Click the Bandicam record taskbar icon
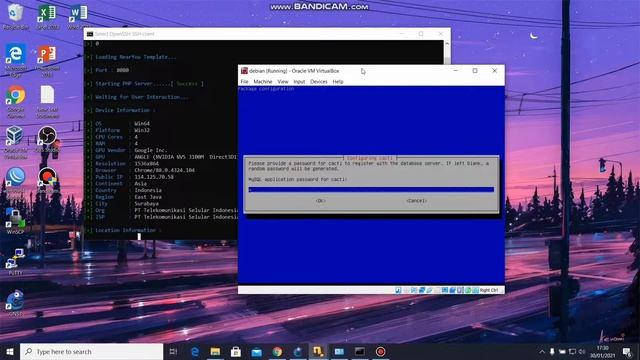 [x=380, y=351]
